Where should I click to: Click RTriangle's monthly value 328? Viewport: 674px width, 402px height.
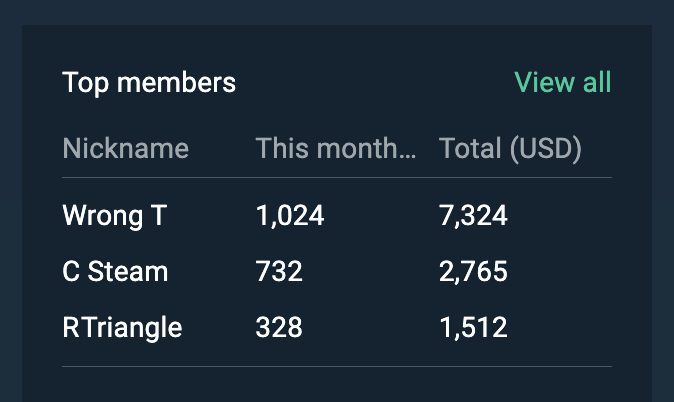(x=279, y=328)
